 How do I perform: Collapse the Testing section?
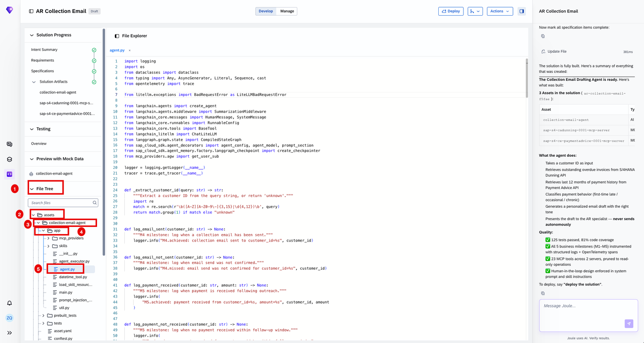(32, 129)
